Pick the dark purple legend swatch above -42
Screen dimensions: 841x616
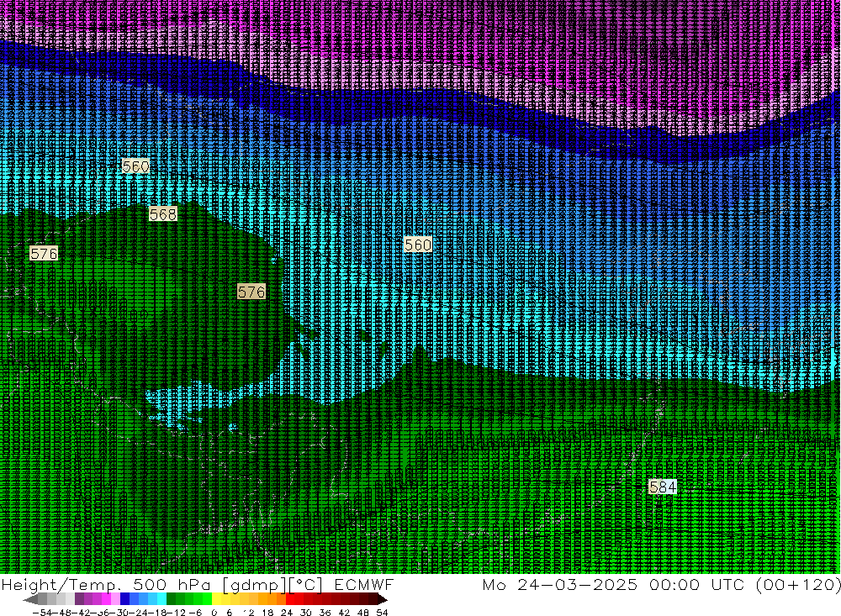79,599
